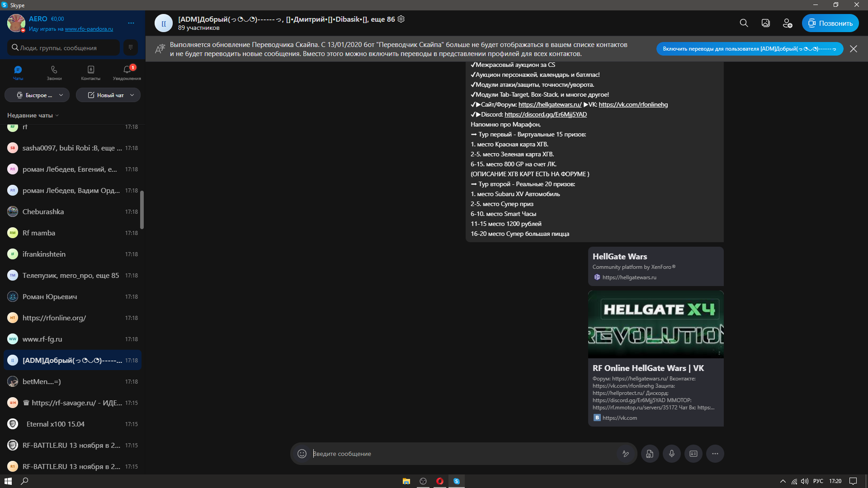Screen dimensions: 868x488
Task: Click the Новый чат button
Action: (105, 95)
